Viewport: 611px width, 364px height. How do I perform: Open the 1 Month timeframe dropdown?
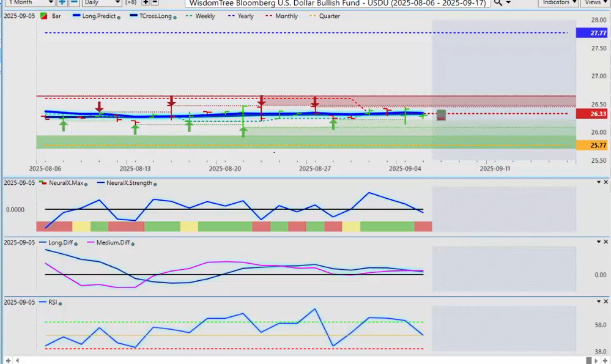pyautogui.click(x=29, y=2)
